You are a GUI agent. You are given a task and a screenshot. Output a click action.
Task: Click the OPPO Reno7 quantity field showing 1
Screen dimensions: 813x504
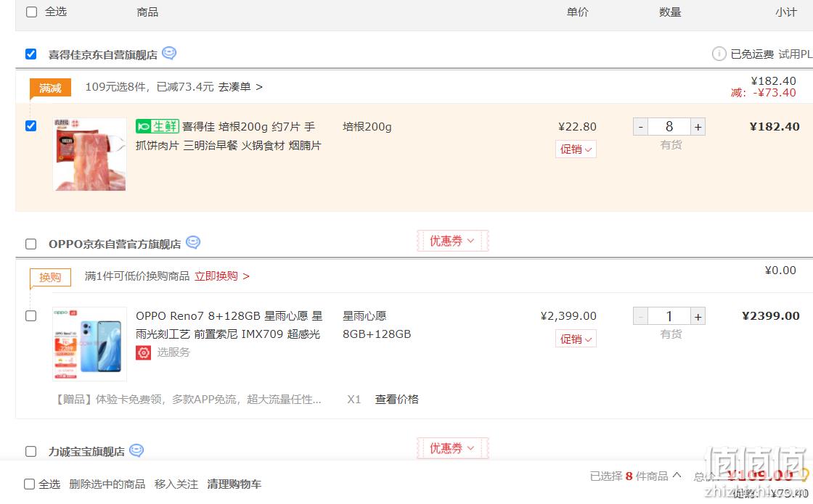669,316
